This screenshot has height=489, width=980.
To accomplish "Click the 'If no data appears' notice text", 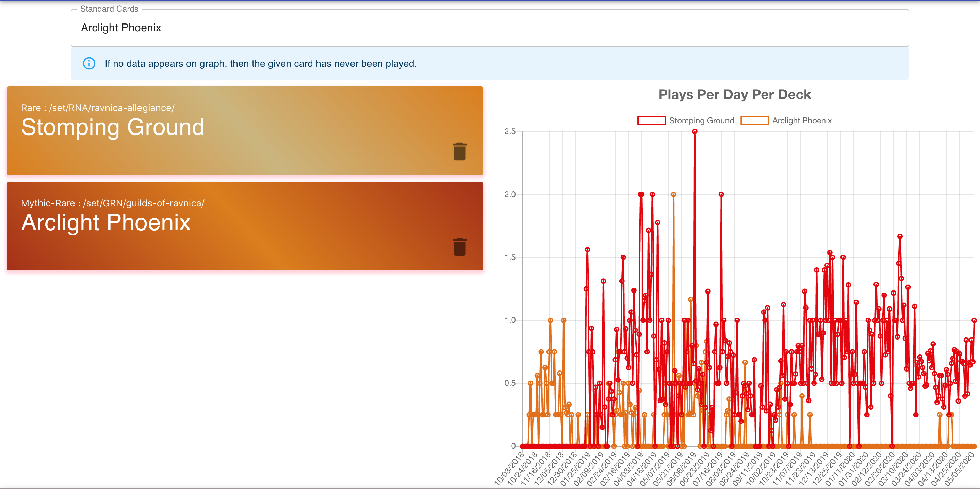I will pyautogui.click(x=261, y=64).
